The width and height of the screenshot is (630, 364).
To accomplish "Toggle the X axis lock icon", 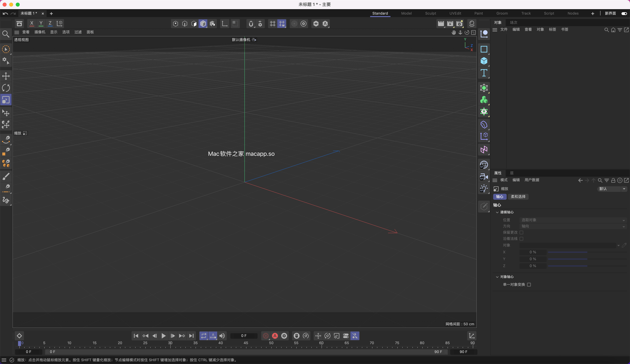I will [x=32, y=23].
